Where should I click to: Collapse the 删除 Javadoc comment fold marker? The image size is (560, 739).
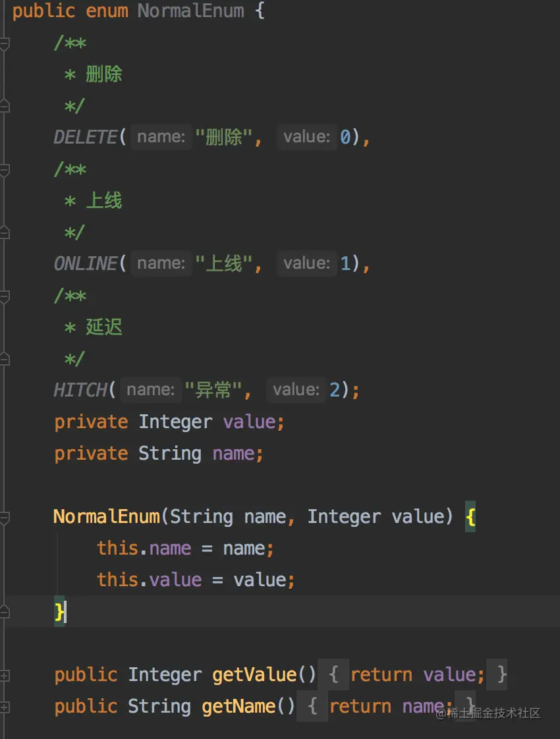tap(5, 44)
